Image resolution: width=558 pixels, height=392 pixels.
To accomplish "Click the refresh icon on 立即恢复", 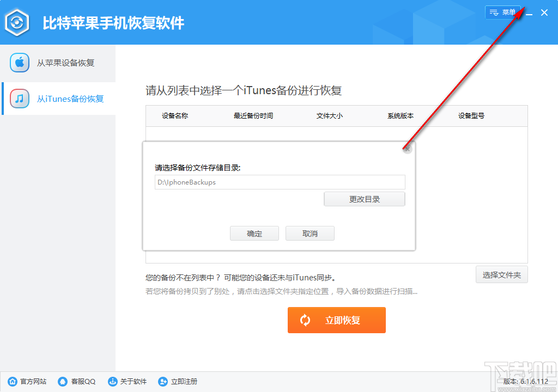I will [305, 320].
